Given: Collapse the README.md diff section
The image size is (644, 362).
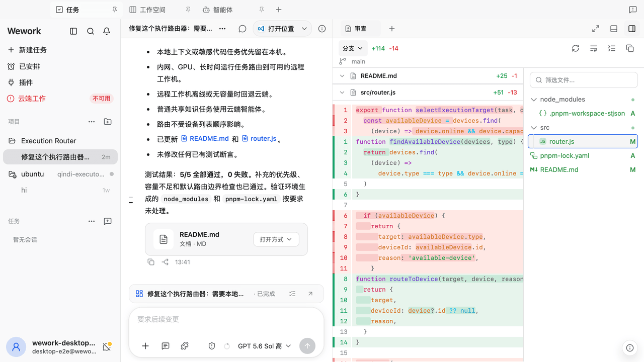Looking at the screenshot, I should coord(342,76).
